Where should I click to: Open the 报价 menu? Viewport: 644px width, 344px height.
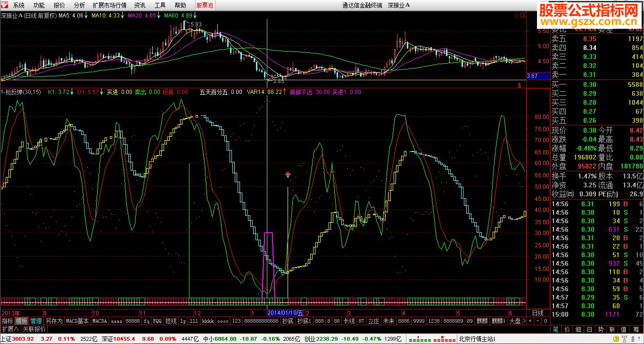pos(59,5)
